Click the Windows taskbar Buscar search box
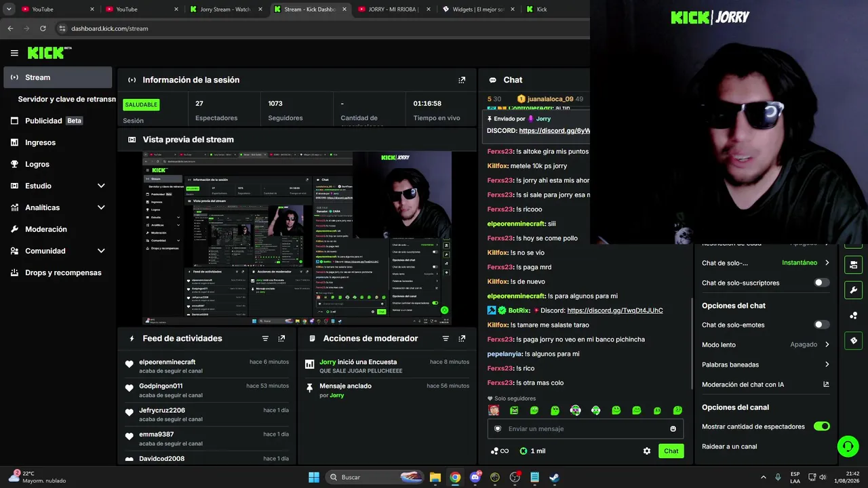Screen dimensions: 868x488 point(374,477)
